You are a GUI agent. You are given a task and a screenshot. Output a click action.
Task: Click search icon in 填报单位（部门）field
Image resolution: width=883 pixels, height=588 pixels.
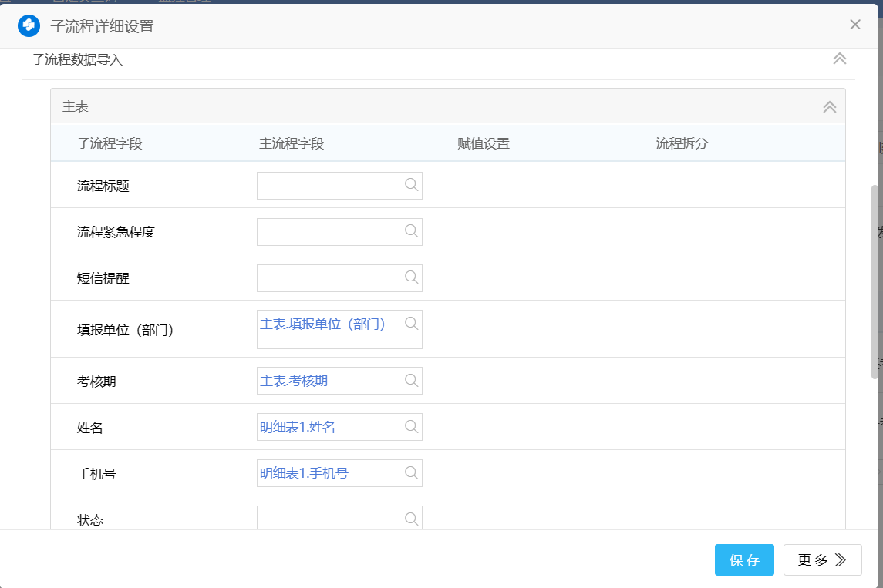tap(412, 323)
